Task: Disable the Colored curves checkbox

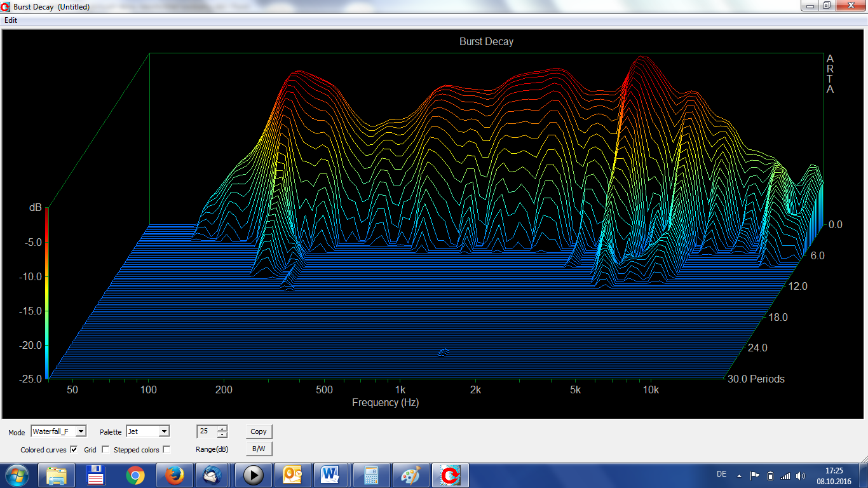Action: point(74,450)
